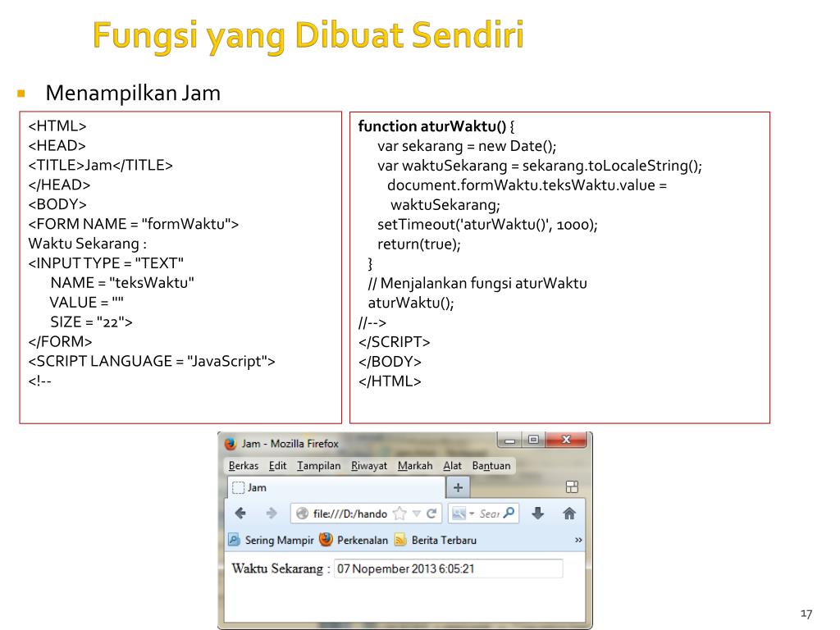Click the var sekarang = new Date(); line

(x=467, y=146)
